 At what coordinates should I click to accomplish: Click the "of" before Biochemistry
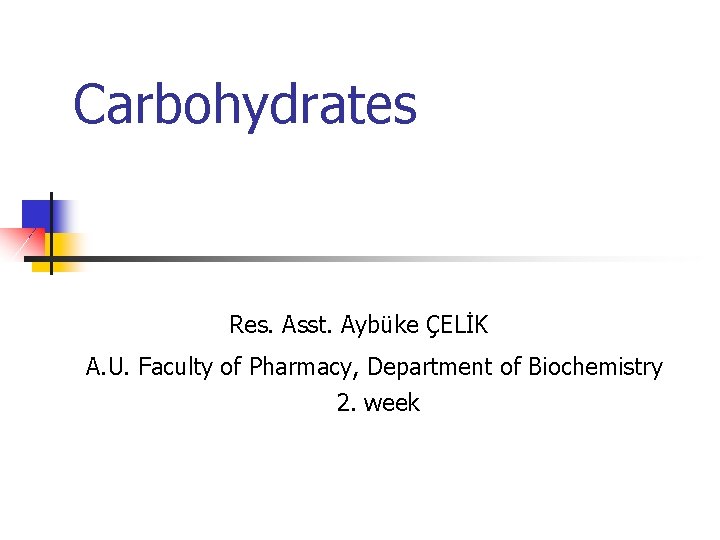511,366
